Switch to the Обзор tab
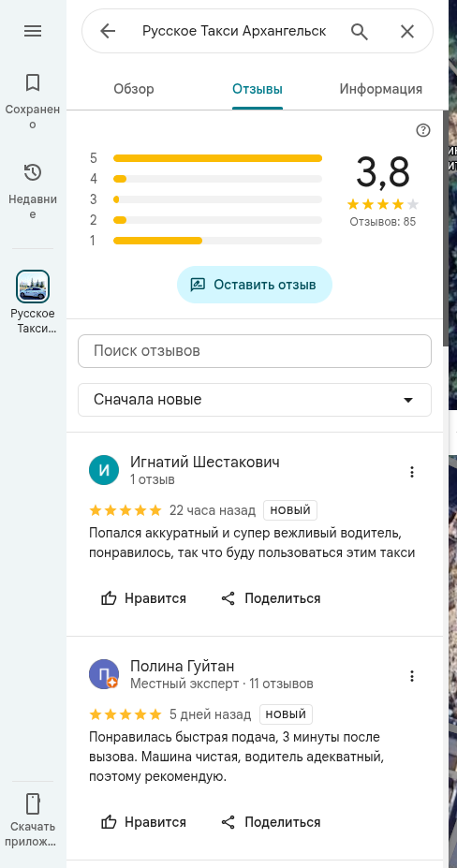This screenshot has height=868, width=457. click(x=134, y=89)
